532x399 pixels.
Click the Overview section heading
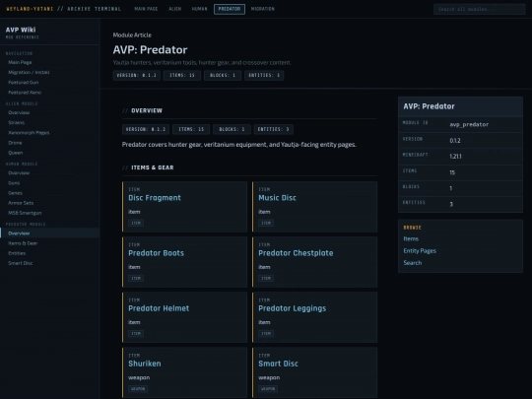[x=147, y=110]
